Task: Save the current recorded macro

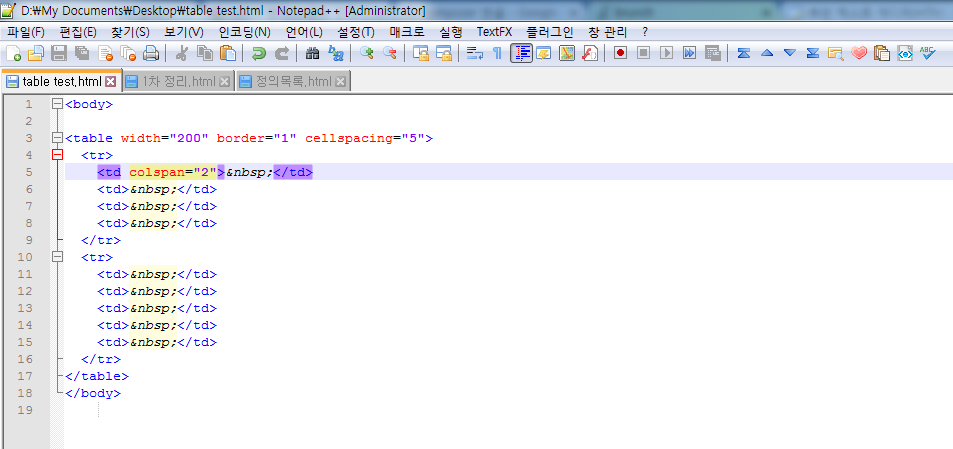Action: 712,53
